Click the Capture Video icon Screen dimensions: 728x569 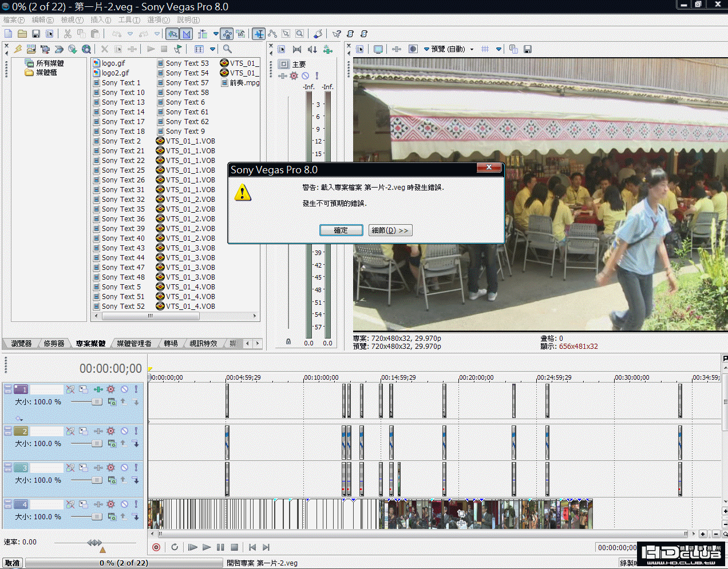(x=45, y=49)
